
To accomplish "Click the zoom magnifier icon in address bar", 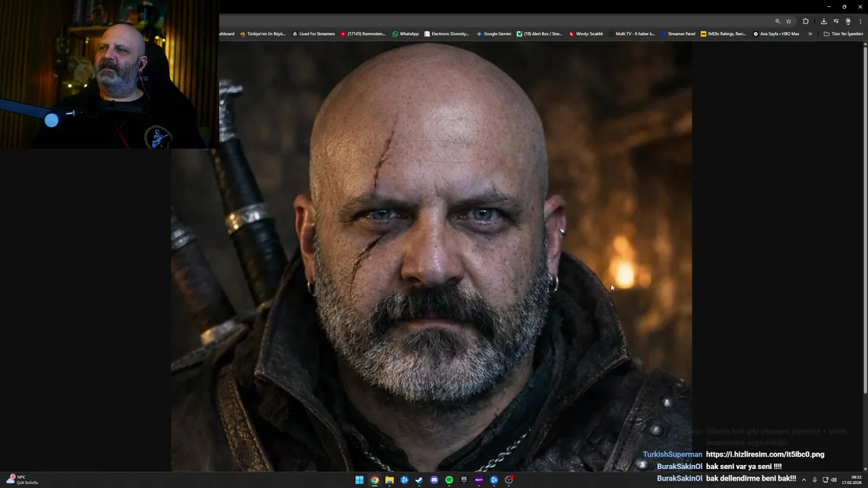I will (x=778, y=21).
